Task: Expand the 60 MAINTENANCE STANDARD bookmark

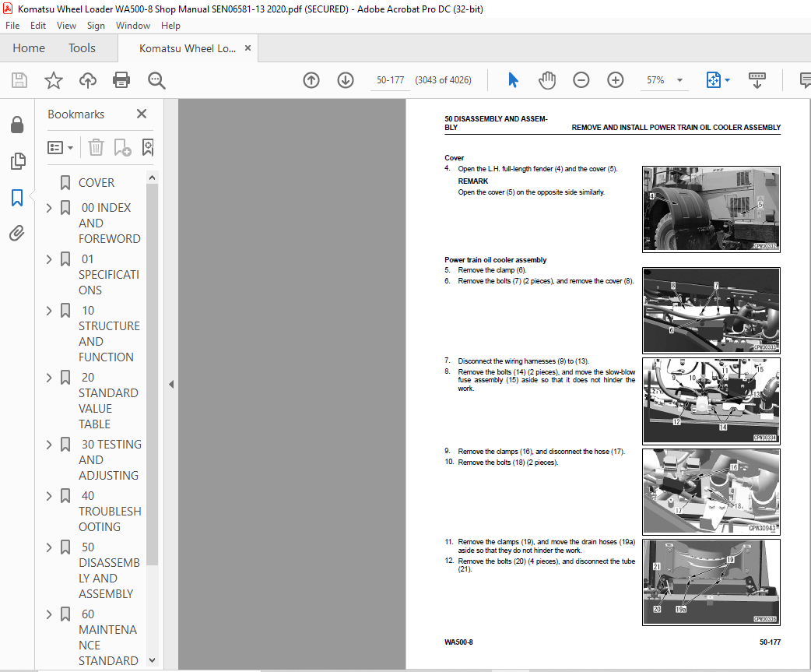Action: tap(49, 614)
